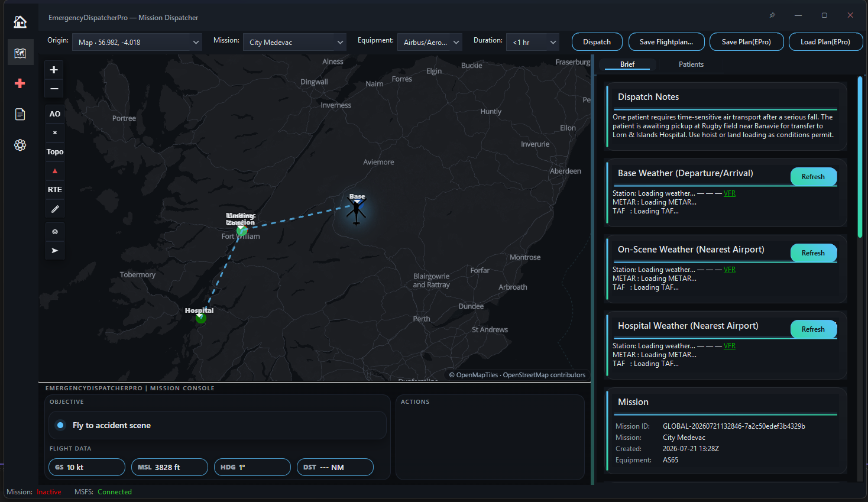Zoom out the map with minus button
This screenshot has height=502, width=868.
click(x=54, y=89)
